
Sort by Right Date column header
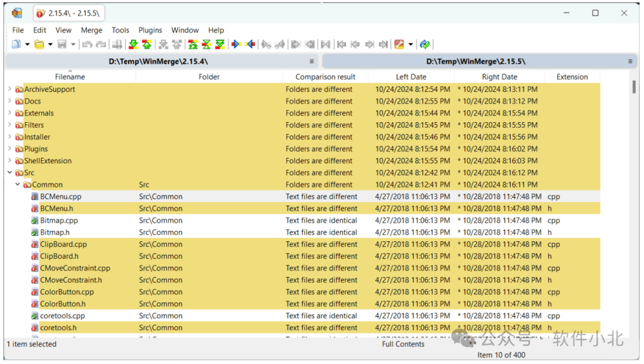[500, 77]
